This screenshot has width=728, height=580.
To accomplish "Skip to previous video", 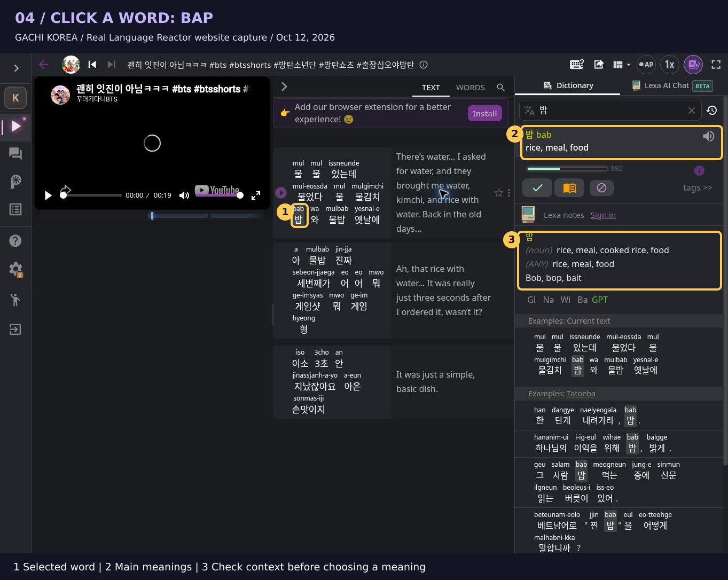I will click(x=92, y=65).
